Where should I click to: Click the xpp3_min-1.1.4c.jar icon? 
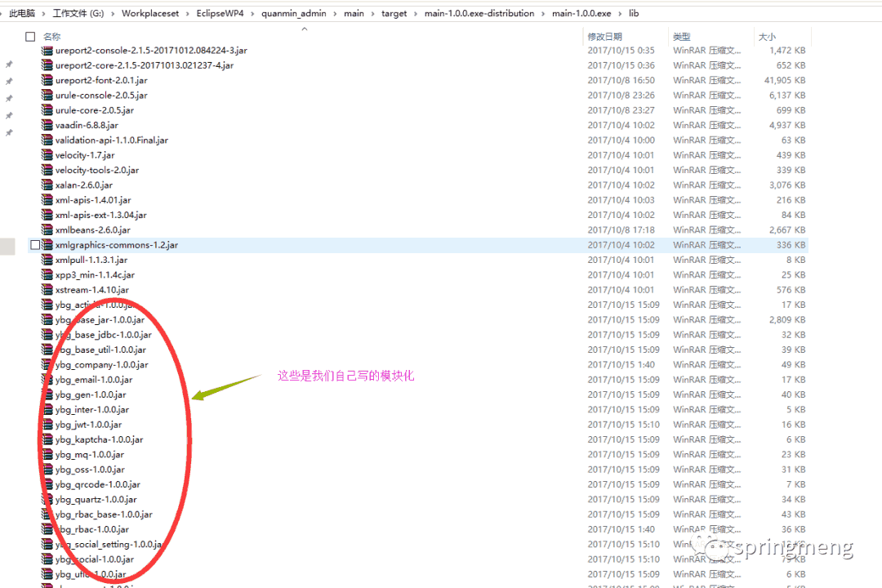(x=47, y=274)
